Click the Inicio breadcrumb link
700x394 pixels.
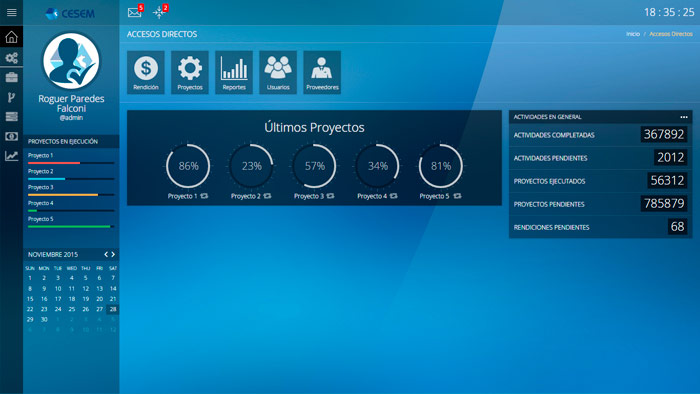click(x=633, y=34)
